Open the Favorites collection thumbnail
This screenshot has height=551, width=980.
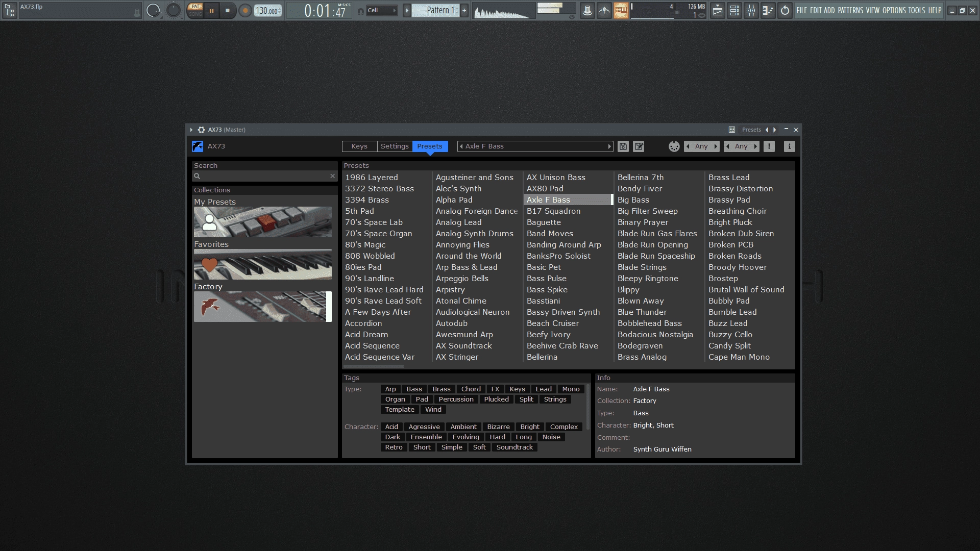tap(262, 264)
